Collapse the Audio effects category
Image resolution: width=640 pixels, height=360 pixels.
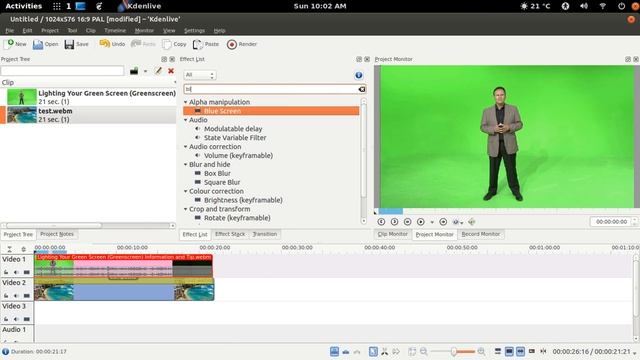[x=186, y=120]
